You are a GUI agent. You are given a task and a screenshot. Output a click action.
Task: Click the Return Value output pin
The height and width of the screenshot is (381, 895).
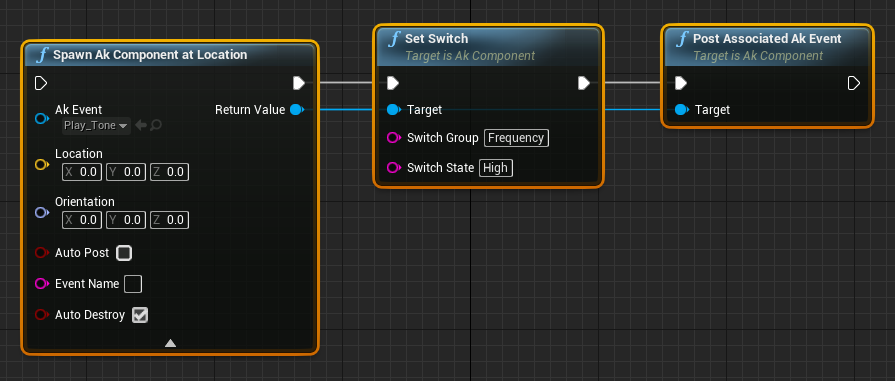297,110
